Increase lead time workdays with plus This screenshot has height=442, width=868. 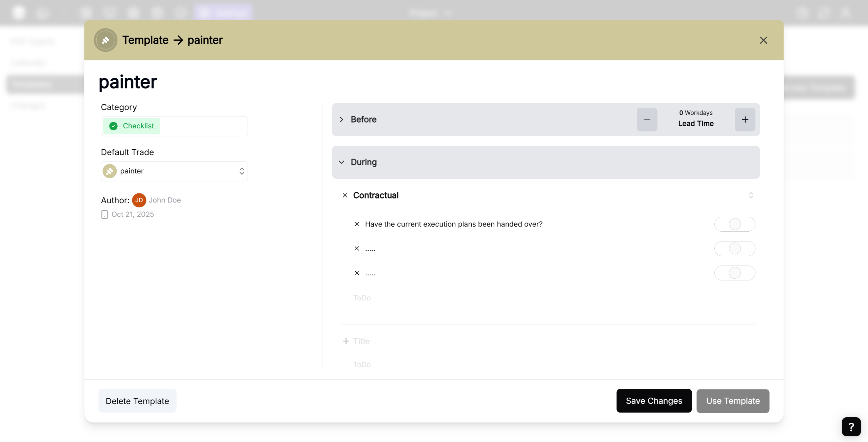coord(745,120)
